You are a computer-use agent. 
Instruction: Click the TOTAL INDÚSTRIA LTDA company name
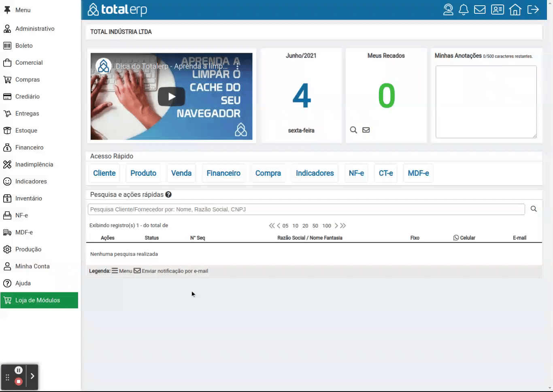point(121,32)
